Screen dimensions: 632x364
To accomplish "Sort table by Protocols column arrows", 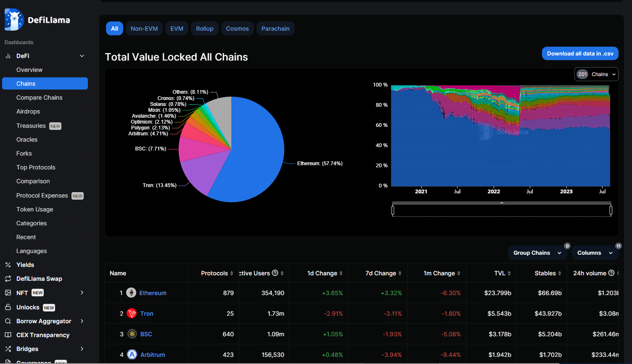I will tap(232, 273).
